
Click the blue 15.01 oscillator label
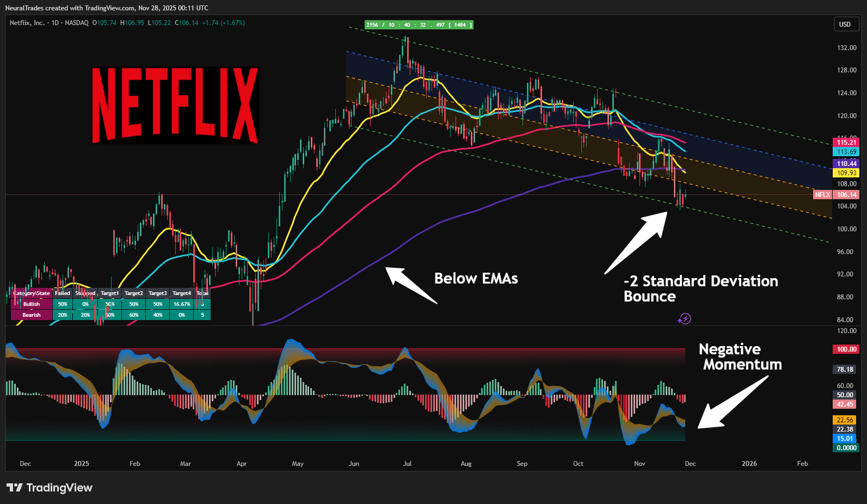pyautogui.click(x=845, y=439)
